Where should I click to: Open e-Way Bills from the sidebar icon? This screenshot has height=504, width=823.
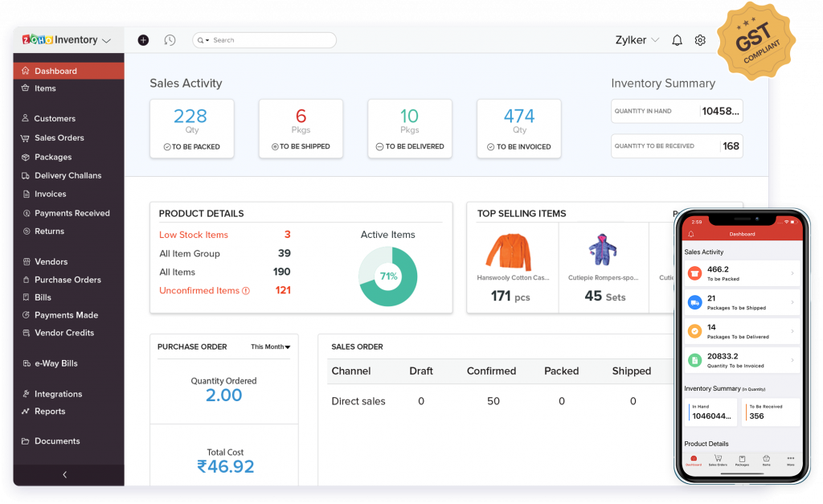[27, 363]
